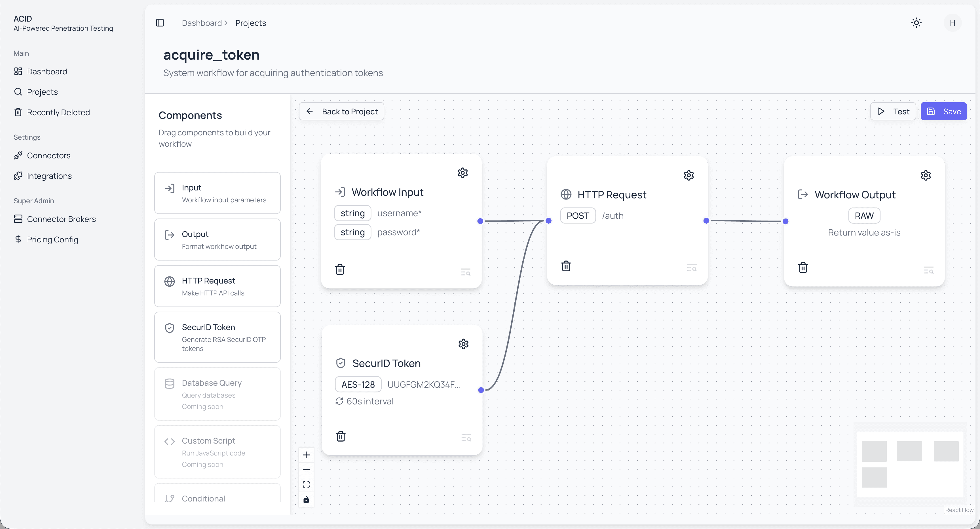The width and height of the screenshot is (980, 529).
Task: Inspect details icon on HTTP Request node
Action: point(692,268)
